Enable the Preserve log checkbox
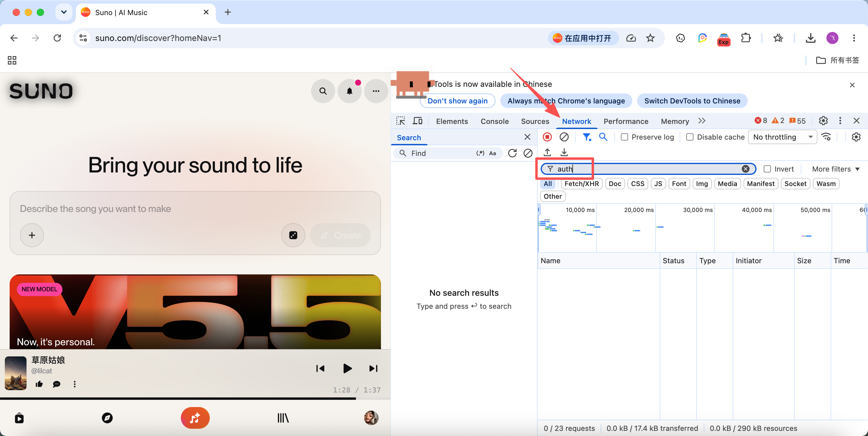This screenshot has width=868, height=436. tap(624, 137)
